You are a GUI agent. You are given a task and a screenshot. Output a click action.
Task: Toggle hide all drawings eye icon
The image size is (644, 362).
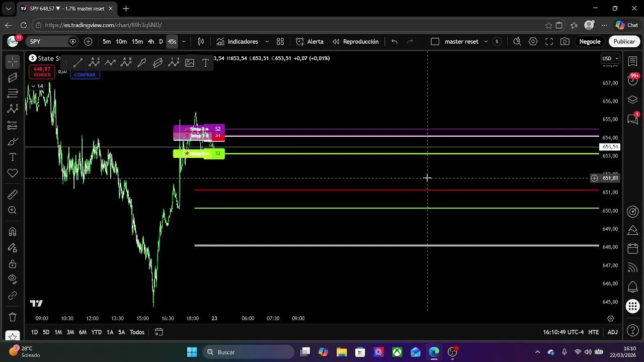click(x=13, y=280)
